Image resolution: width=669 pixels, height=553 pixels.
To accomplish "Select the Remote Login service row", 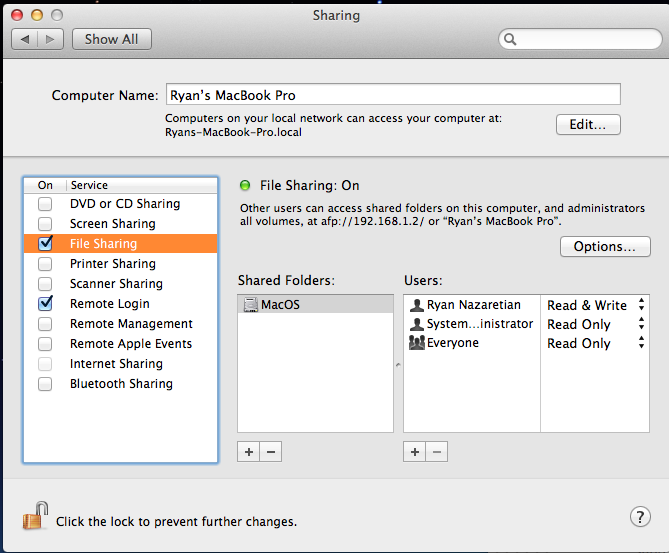I will pyautogui.click(x=121, y=304).
